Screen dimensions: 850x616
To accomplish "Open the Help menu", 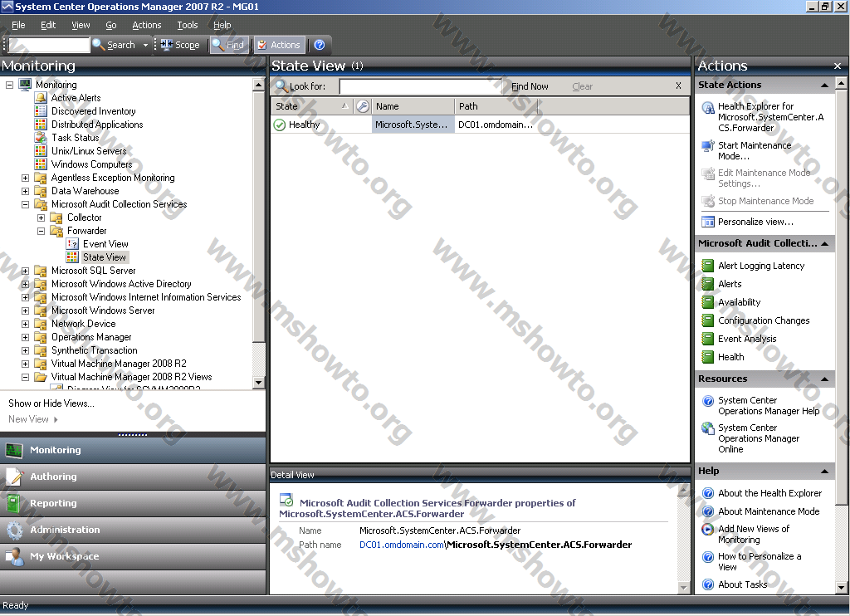I will [x=222, y=25].
